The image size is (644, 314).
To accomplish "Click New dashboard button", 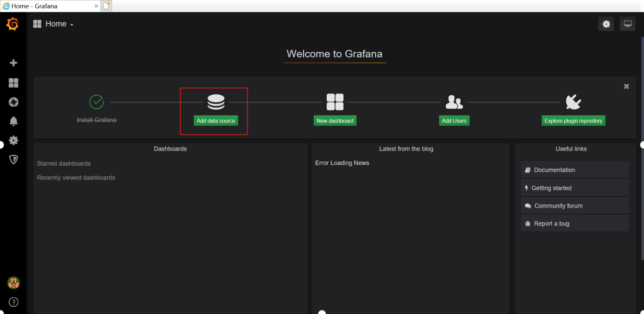I will click(x=335, y=121).
